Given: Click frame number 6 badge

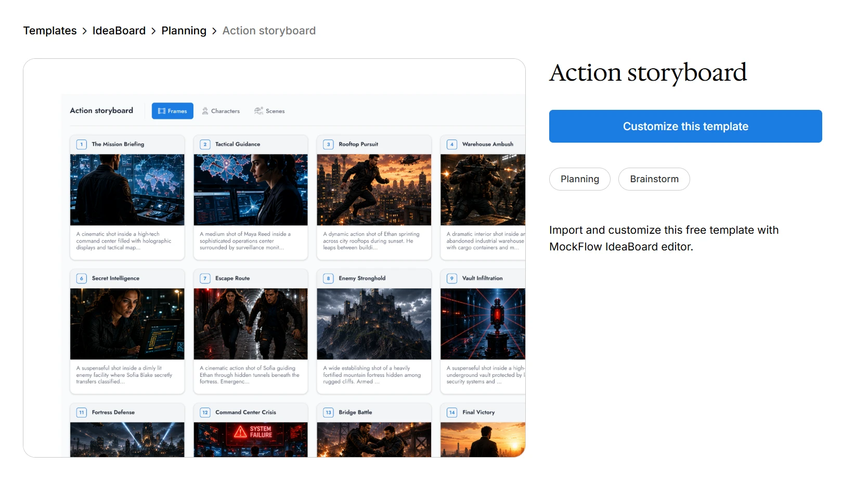Looking at the screenshot, I should [82, 279].
